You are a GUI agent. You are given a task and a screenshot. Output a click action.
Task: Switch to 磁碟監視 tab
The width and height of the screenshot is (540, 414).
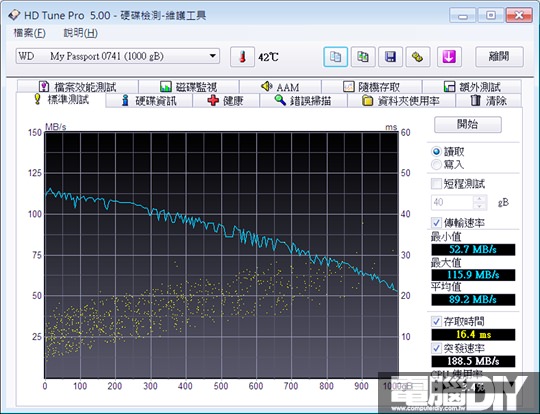[189, 86]
